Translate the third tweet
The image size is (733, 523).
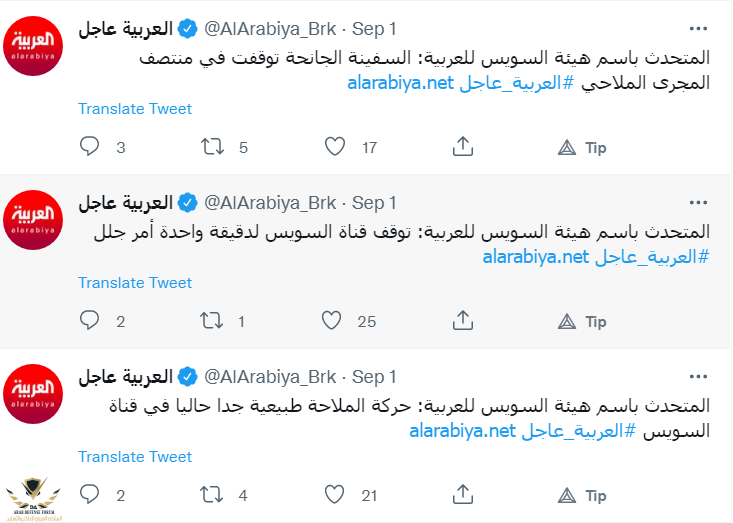pyautogui.click(x=135, y=457)
